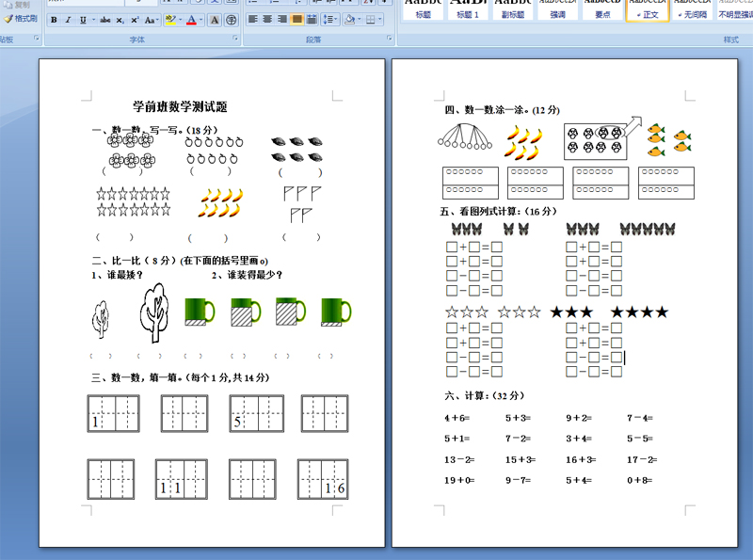This screenshot has width=753, height=560.
Task: Apply the 标题 style
Action: tap(423, 9)
